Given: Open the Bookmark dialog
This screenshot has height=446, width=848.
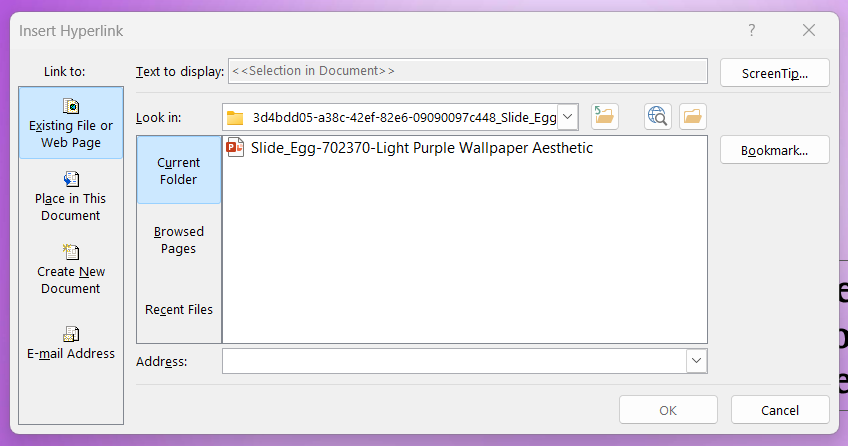Looking at the screenshot, I should [x=774, y=150].
